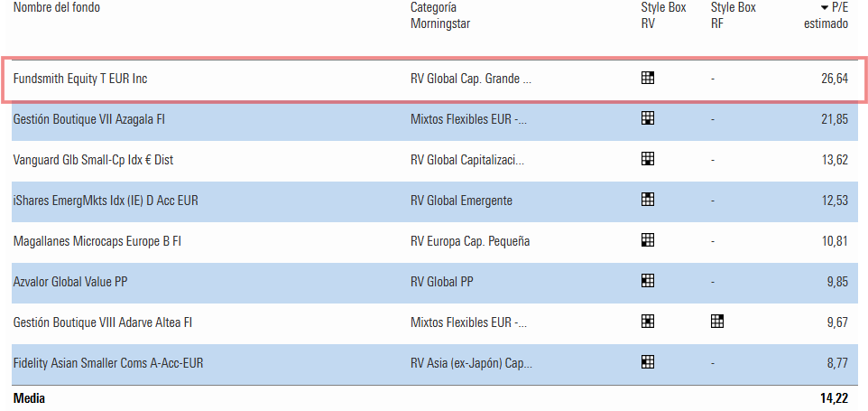Click the Style Box RF column header
The image size is (868, 411).
coord(733,15)
